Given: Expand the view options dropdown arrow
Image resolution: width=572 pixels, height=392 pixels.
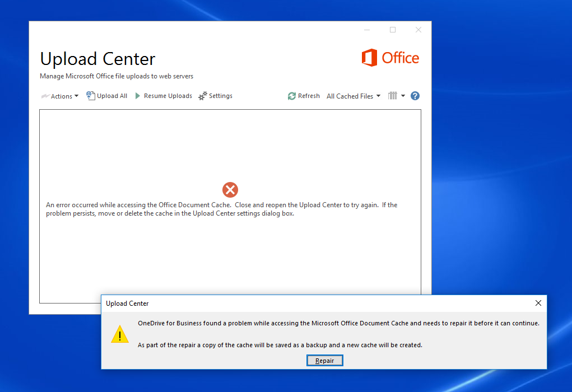Looking at the screenshot, I should [x=403, y=96].
